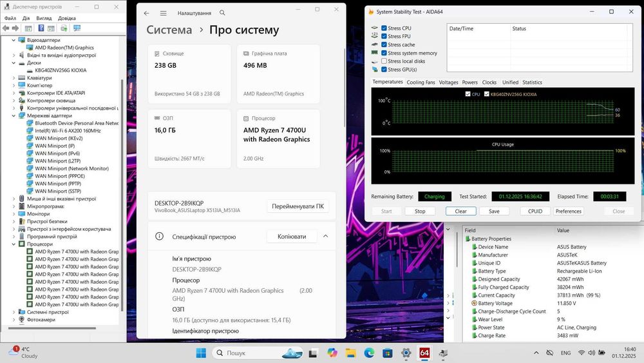Toggle CPU temperature graph checkbox

(468, 94)
